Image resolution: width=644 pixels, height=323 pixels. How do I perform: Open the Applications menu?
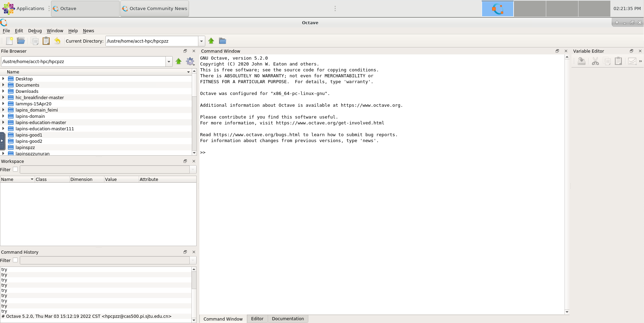[24, 8]
